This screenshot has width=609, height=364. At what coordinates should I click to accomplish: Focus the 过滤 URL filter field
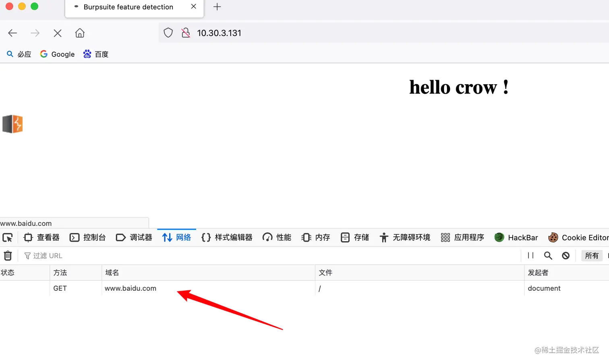[x=270, y=256]
